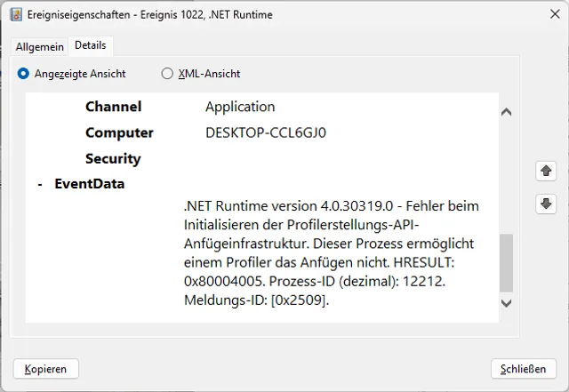Go to next event with down arrow
Screen dimensions: 569x392
(x=546, y=204)
